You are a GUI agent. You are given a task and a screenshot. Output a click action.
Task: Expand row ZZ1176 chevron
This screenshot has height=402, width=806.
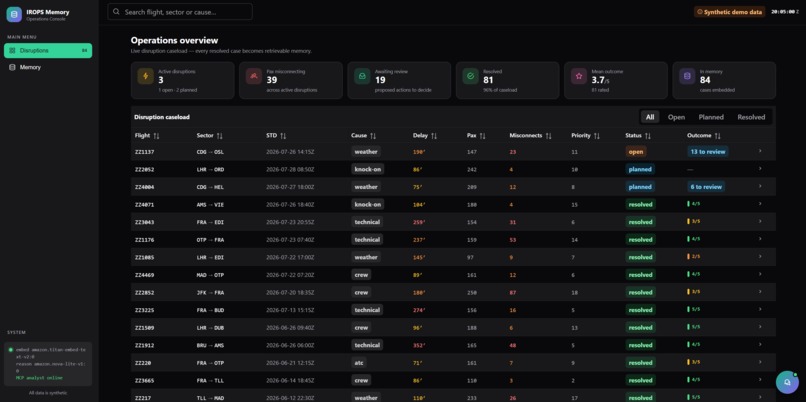point(760,239)
